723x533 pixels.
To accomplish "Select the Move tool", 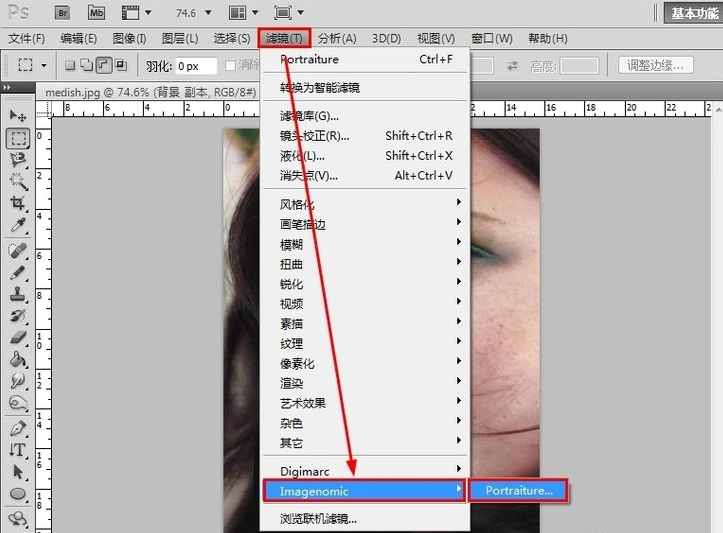I will (x=18, y=115).
